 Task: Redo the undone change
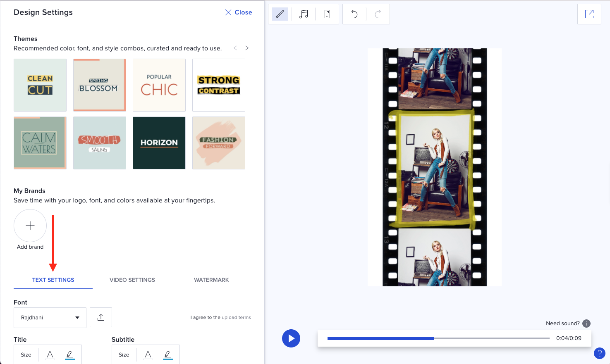[378, 14]
